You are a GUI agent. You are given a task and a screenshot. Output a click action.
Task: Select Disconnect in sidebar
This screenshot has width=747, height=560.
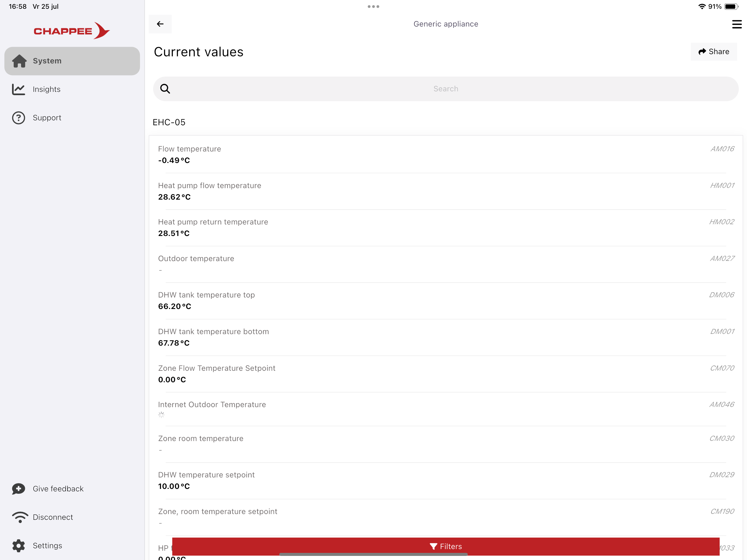click(x=72, y=517)
